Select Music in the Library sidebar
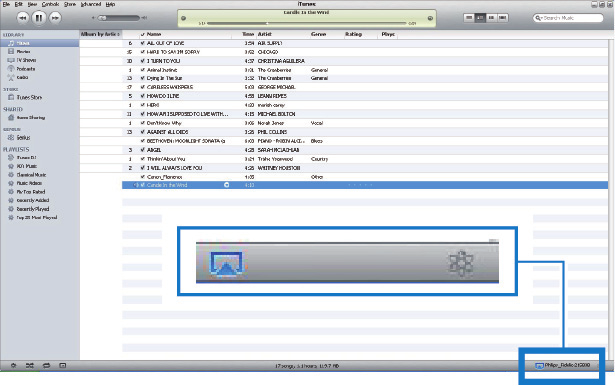615x386 pixels. [40, 43]
